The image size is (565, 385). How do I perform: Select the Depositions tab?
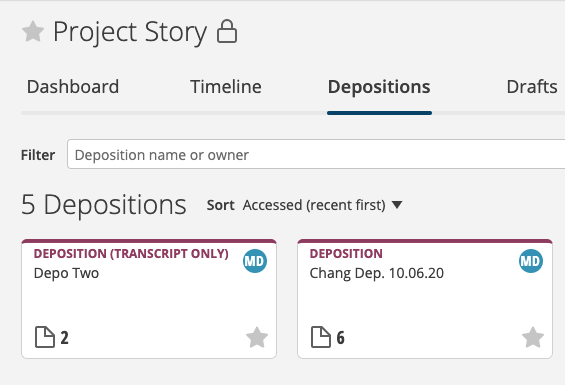pos(379,87)
